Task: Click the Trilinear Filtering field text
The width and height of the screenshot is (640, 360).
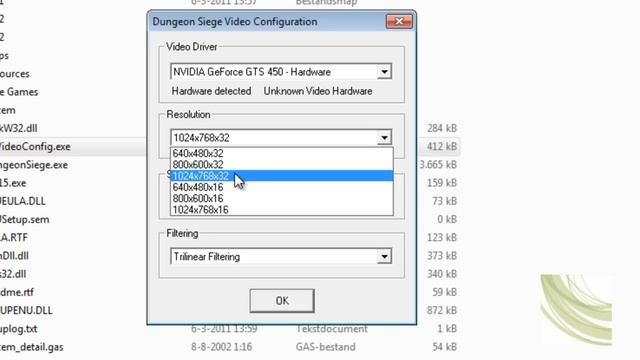Action: [207, 257]
